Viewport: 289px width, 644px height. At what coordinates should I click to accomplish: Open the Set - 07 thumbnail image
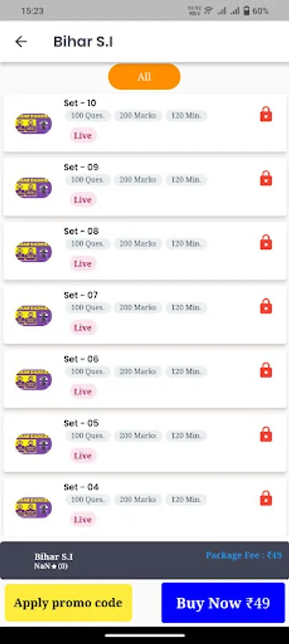point(34,316)
